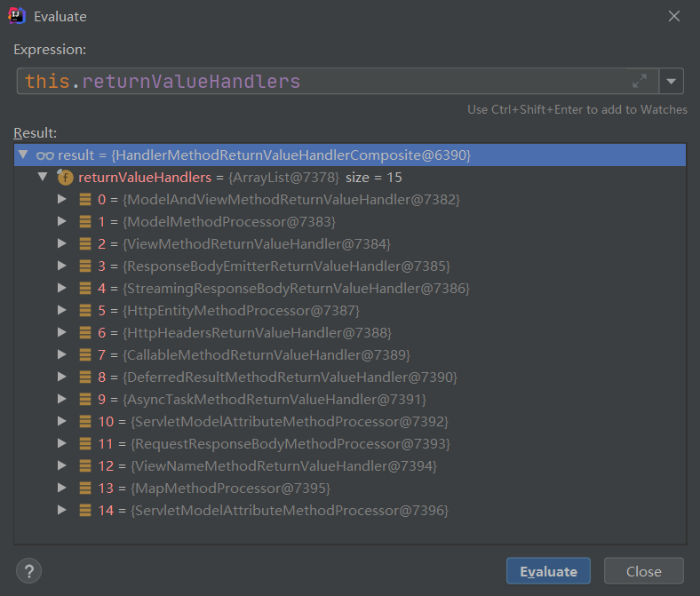700x596 pixels.
Task: Expand element 3 ResponseBodyEmitterReturnValueHandler
Action: tap(62, 266)
